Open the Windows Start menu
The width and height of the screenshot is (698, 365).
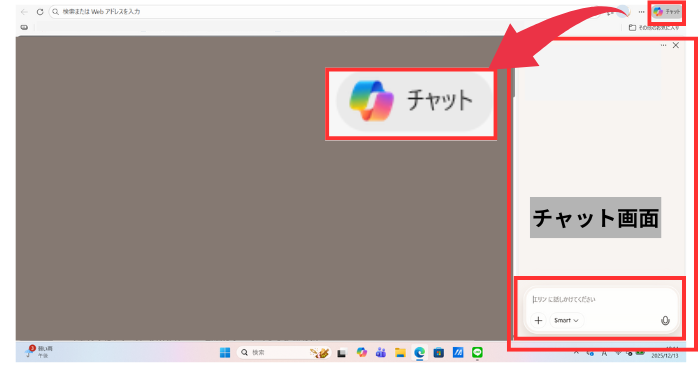click(x=225, y=353)
